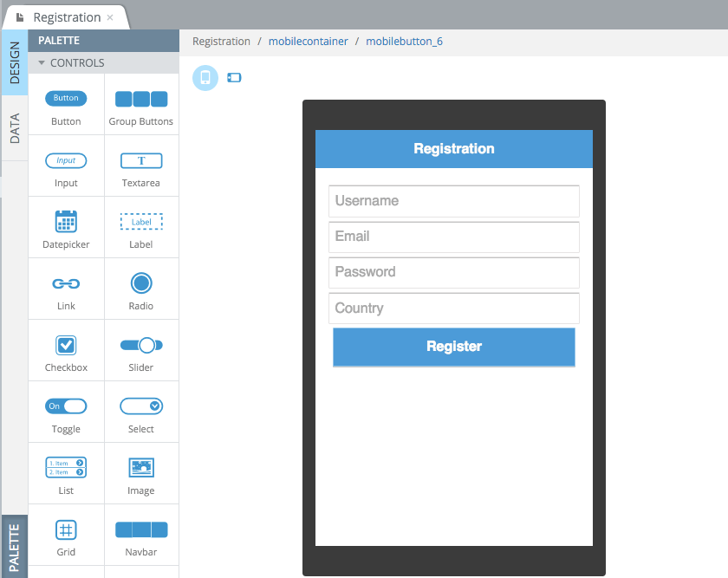Viewport: 728px width, 578px height.
Task: Collapse the CONTROLS section
Action: tap(42, 62)
